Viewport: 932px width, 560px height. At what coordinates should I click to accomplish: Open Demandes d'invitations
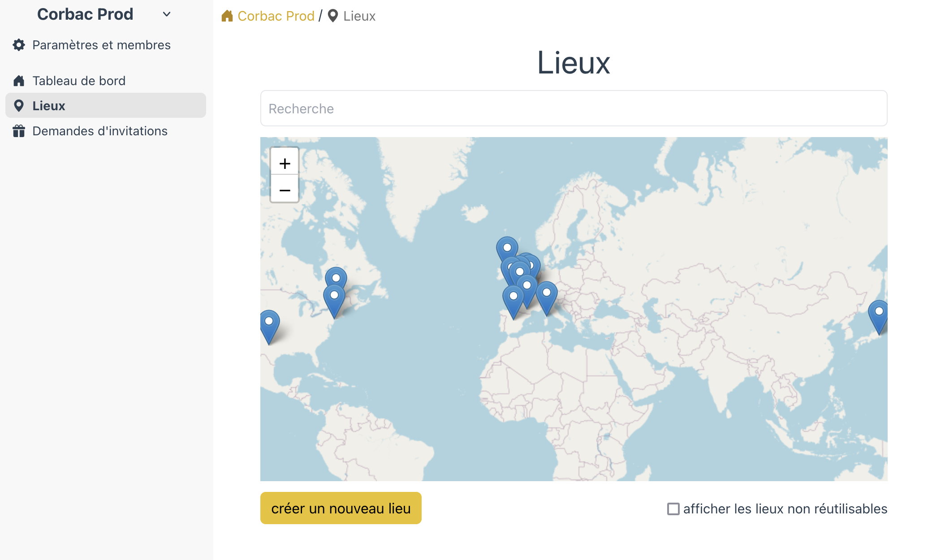pyautogui.click(x=100, y=131)
